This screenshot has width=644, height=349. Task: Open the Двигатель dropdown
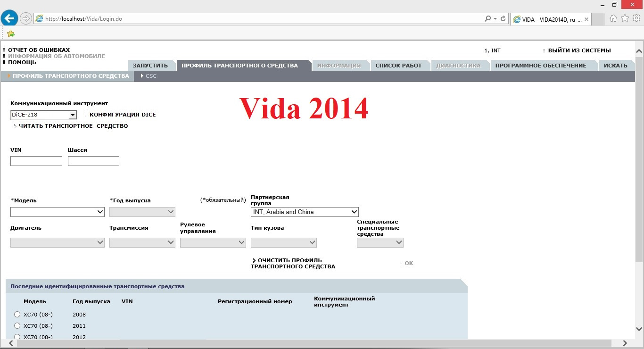click(x=58, y=242)
